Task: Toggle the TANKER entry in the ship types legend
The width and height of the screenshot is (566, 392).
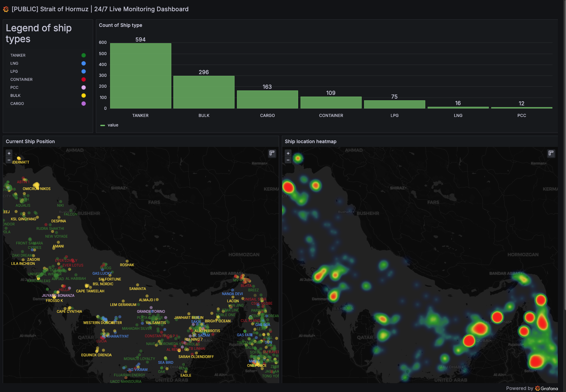Action: [18, 55]
